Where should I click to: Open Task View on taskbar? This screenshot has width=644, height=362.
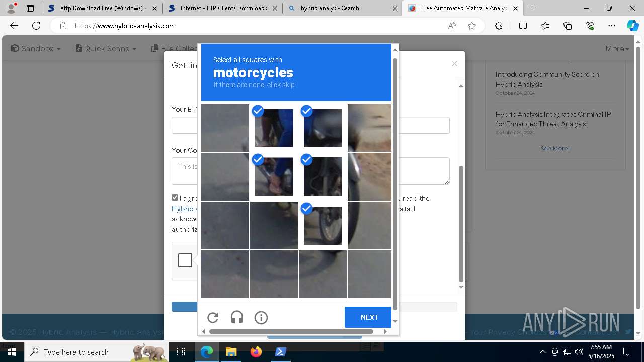click(182, 352)
